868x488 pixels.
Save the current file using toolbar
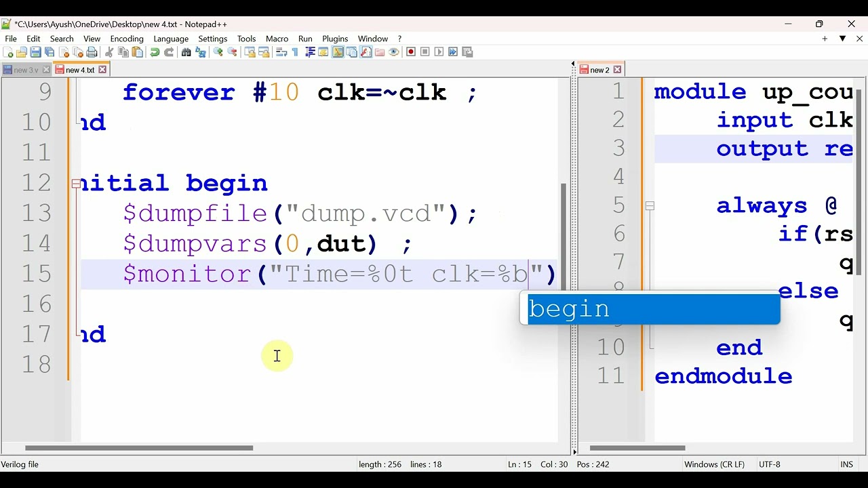click(36, 52)
